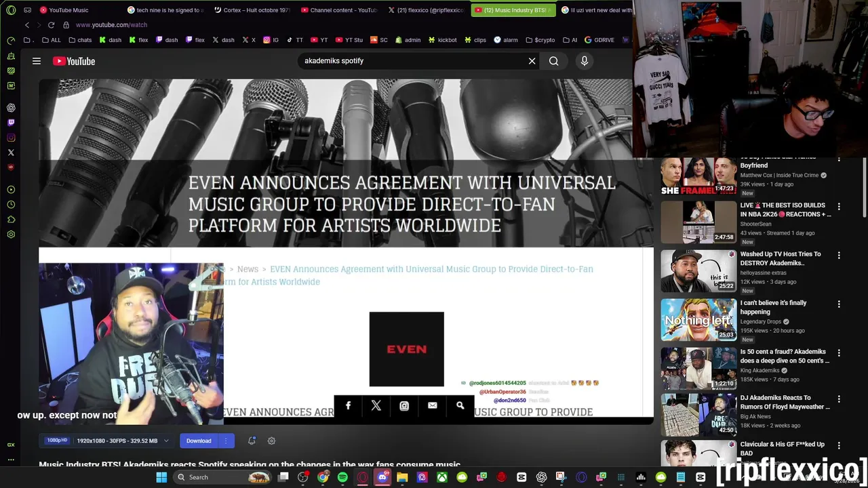Open the alarm bookmark
868x488 pixels.
click(x=506, y=40)
